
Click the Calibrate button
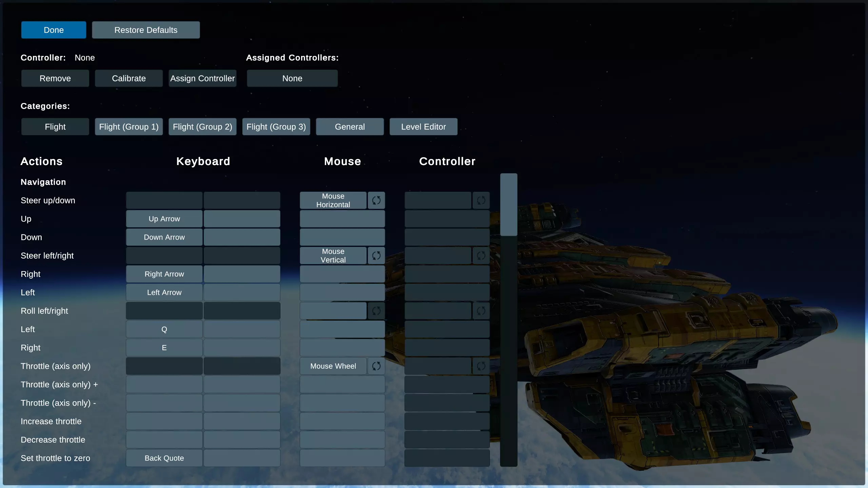click(x=129, y=78)
